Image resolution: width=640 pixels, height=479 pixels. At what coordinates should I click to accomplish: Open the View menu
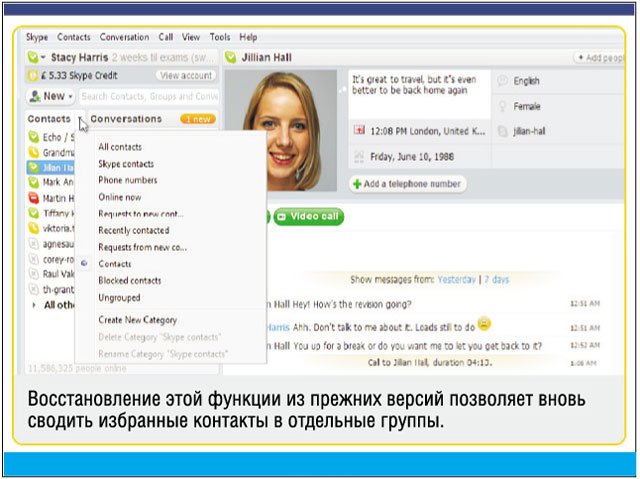pos(191,37)
